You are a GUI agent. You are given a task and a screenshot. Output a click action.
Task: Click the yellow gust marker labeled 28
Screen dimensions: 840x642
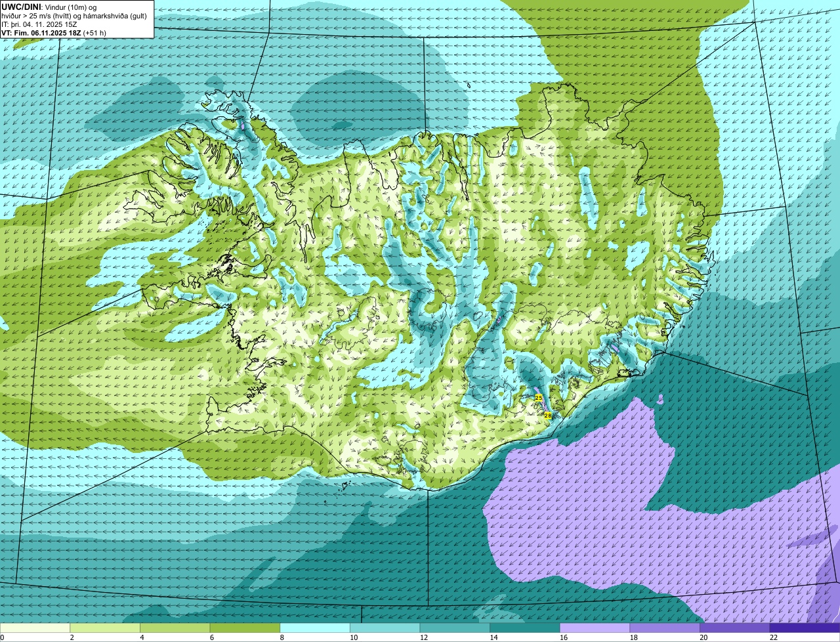(548, 416)
